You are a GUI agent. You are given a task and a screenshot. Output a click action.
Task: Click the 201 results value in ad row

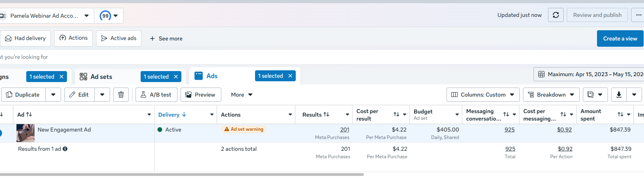(x=345, y=130)
